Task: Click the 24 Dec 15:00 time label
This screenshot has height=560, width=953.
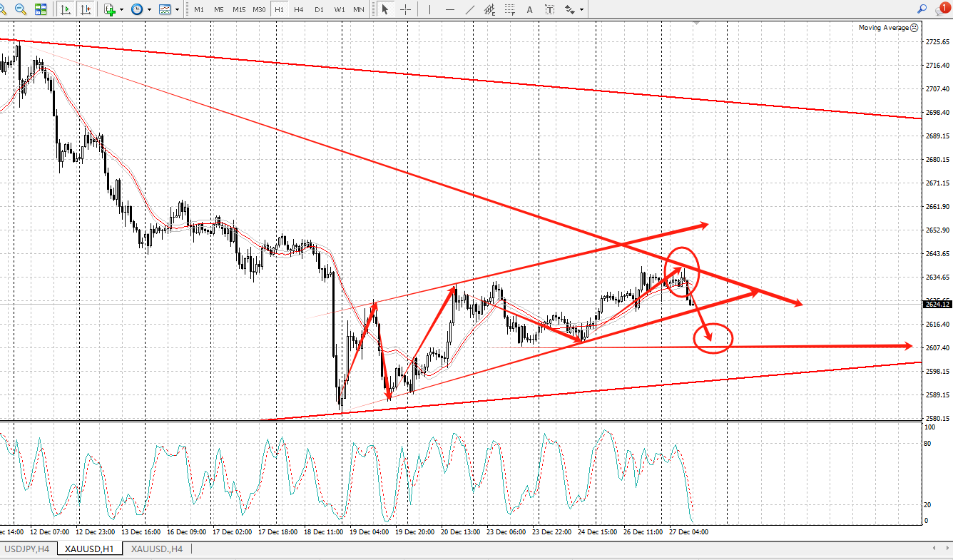Action: coord(598,532)
